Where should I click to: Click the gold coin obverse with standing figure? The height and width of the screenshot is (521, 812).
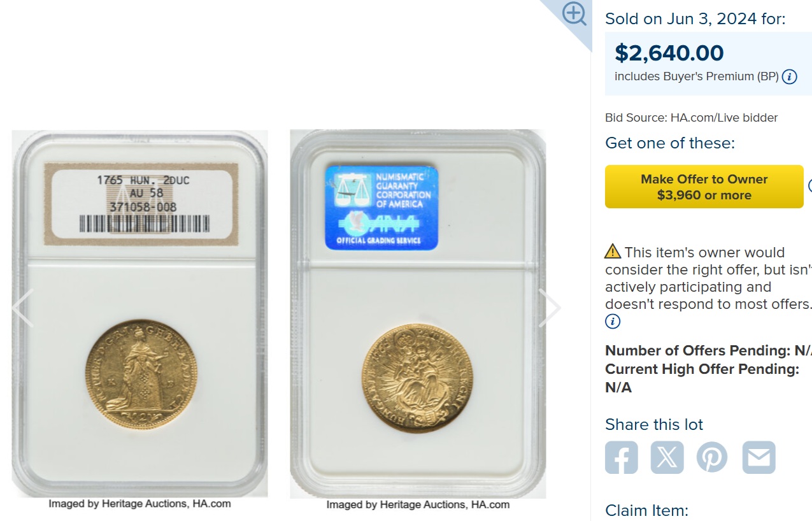(141, 374)
